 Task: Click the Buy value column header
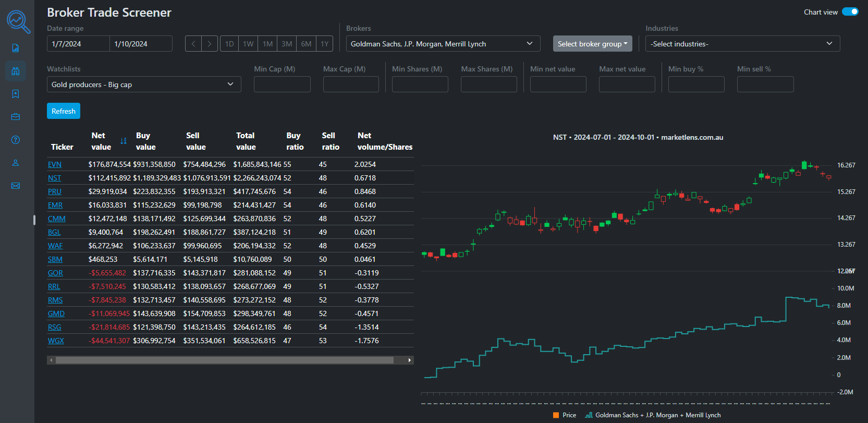145,141
